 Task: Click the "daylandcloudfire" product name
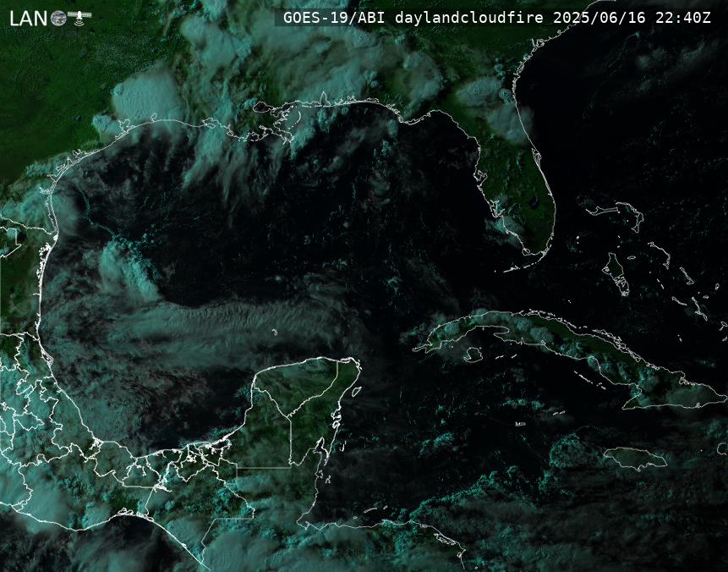pyautogui.click(x=469, y=18)
